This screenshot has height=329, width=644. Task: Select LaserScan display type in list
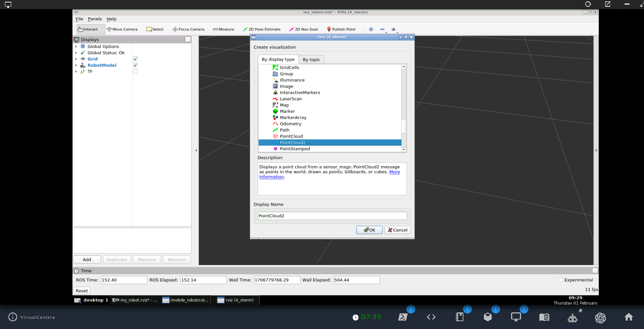click(291, 99)
